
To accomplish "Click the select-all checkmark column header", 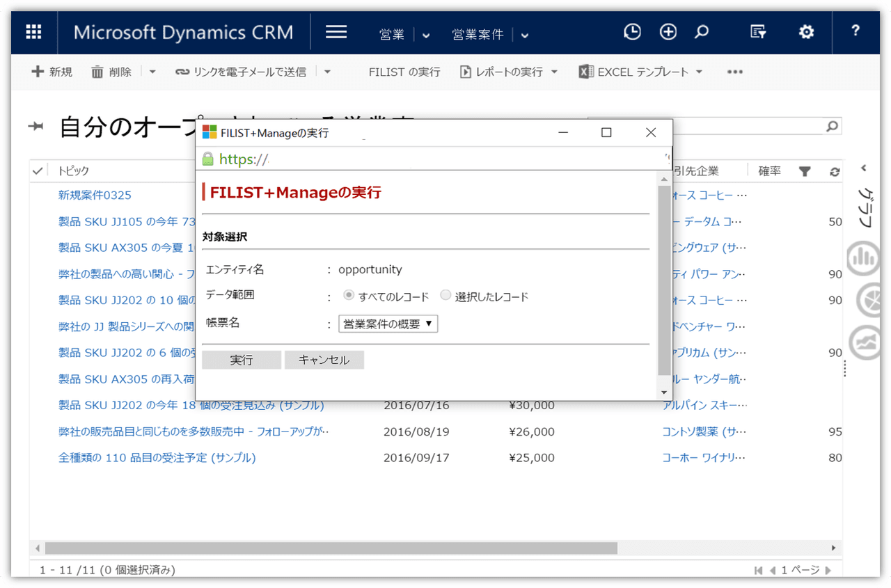I will pyautogui.click(x=38, y=171).
